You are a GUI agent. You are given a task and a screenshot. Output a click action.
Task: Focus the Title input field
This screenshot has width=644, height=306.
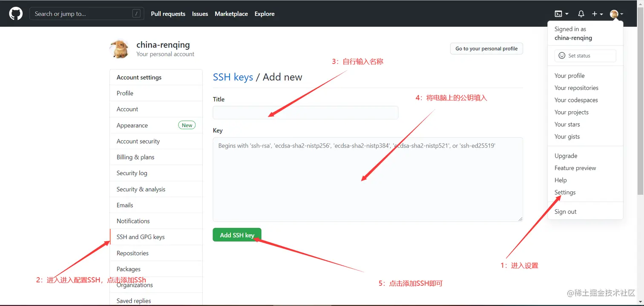click(x=305, y=113)
